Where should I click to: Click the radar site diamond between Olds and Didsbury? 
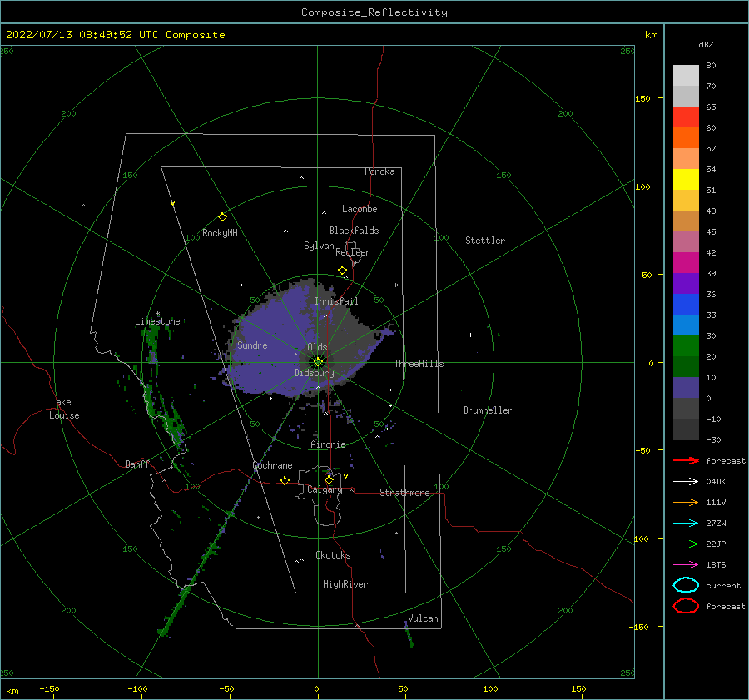click(x=318, y=362)
